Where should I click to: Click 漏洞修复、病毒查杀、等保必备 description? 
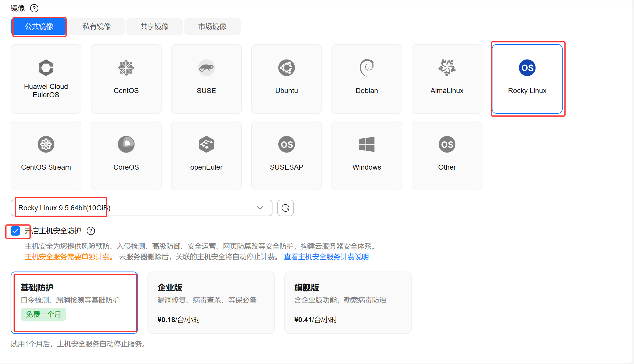point(207,300)
